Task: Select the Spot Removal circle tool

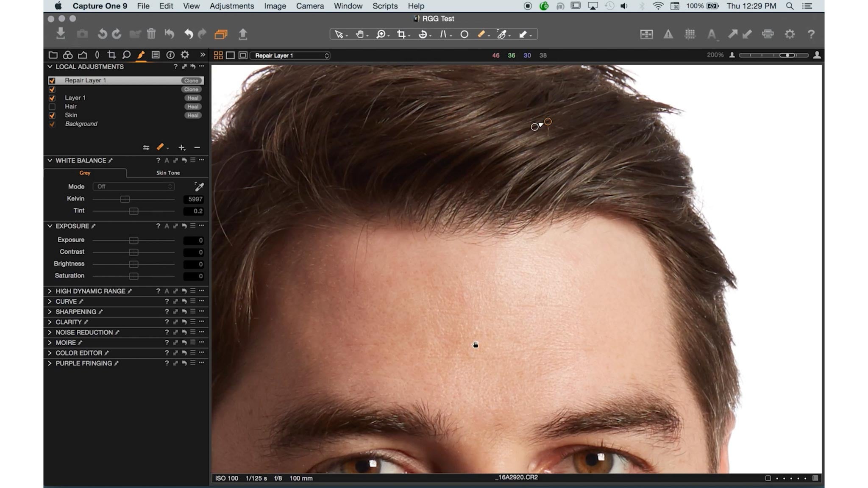Action: pos(465,34)
